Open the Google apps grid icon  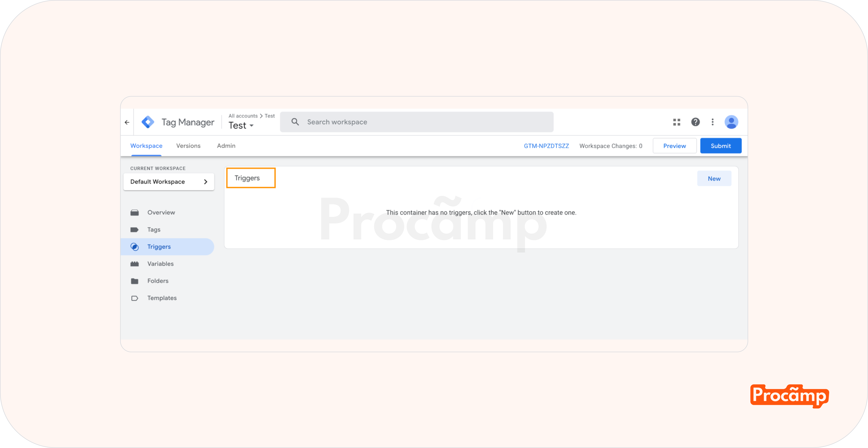(677, 122)
